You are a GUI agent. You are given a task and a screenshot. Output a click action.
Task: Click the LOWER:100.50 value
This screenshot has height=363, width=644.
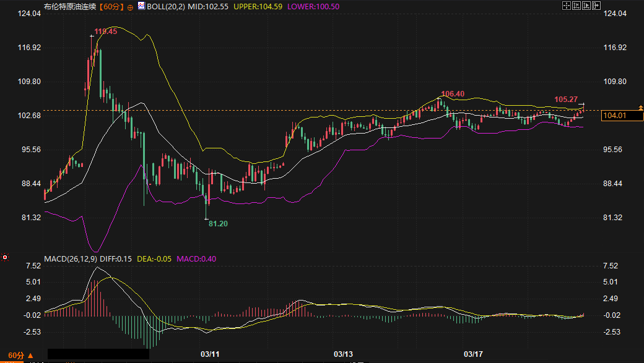[x=313, y=7]
